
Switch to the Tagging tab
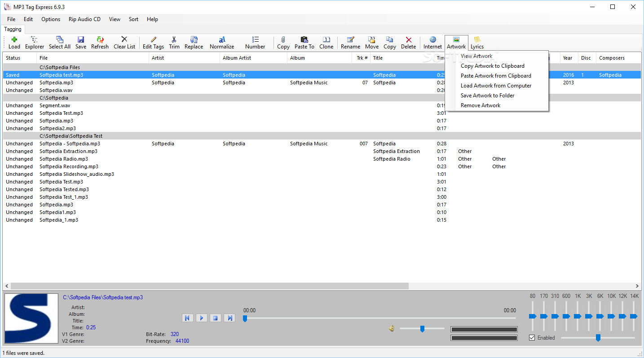tap(13, 29)
